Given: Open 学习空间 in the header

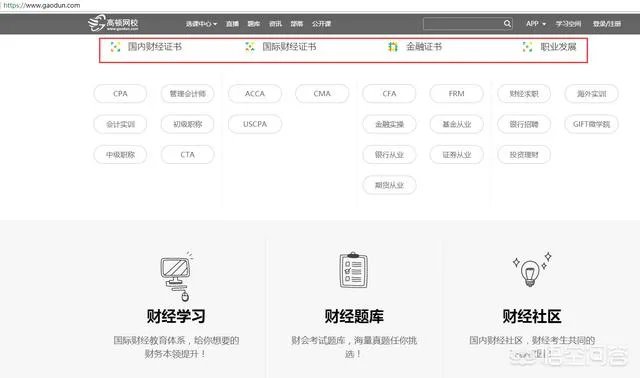Looking at the screenshot, I should (568, 24).
